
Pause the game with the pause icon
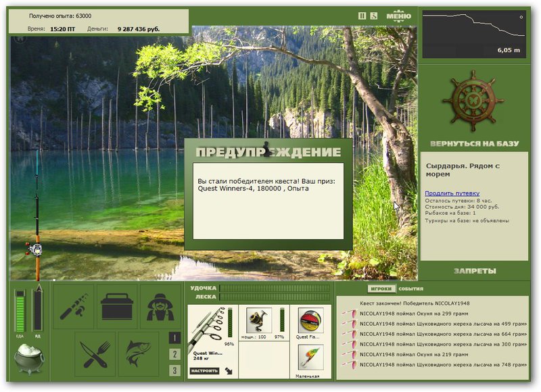[x=362, y=16]
